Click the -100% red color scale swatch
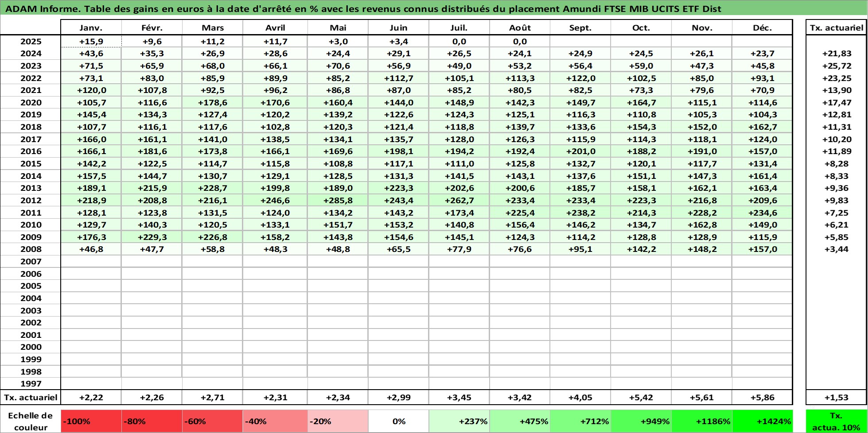The height and width of the screenshot is (433, 868). click(91, 421)
